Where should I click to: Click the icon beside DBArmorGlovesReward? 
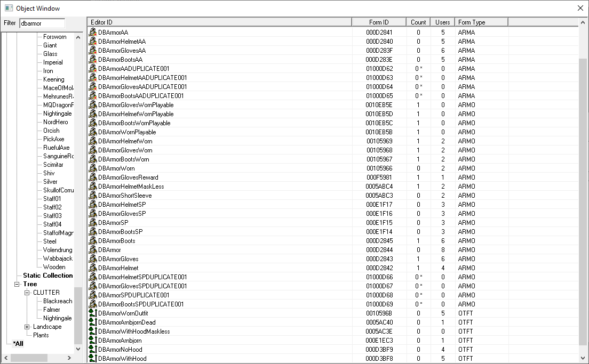[92, 177]
